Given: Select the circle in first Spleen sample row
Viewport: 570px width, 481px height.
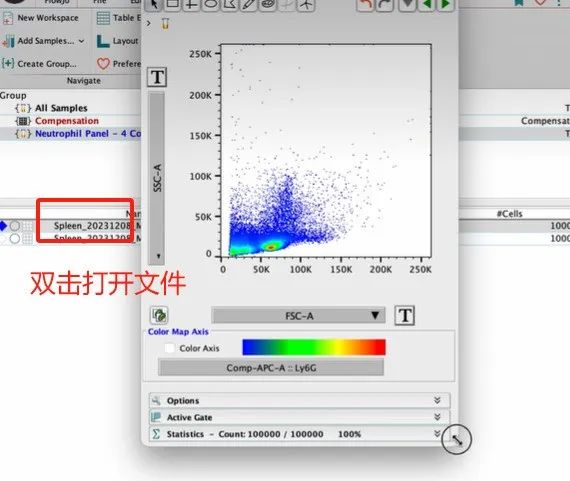Looking at the screenshot, I should (x=15, y=226).
